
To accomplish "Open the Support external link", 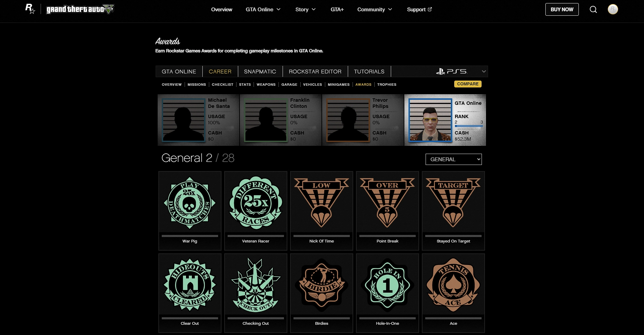I will tap(419, 10).
